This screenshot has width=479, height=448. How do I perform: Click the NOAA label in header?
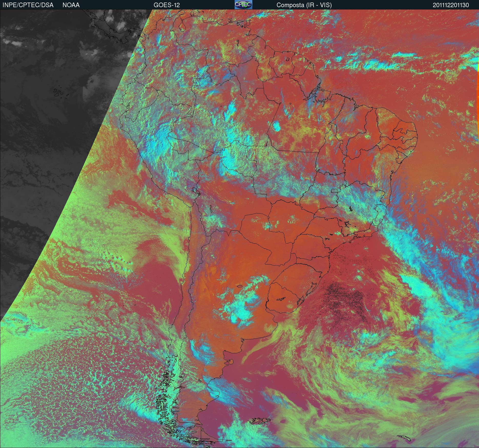point(71,5)
